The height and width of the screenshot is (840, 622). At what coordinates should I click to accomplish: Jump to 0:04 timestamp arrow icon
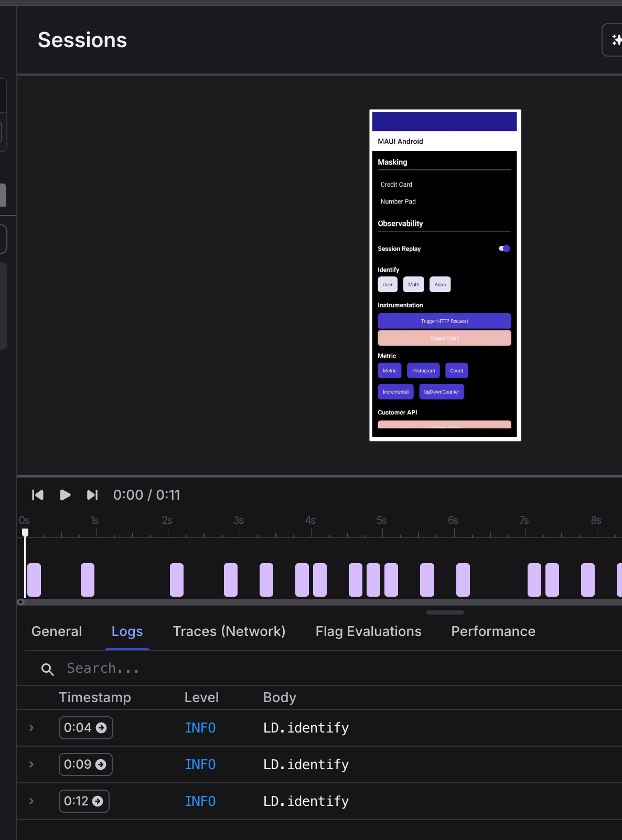101,728
